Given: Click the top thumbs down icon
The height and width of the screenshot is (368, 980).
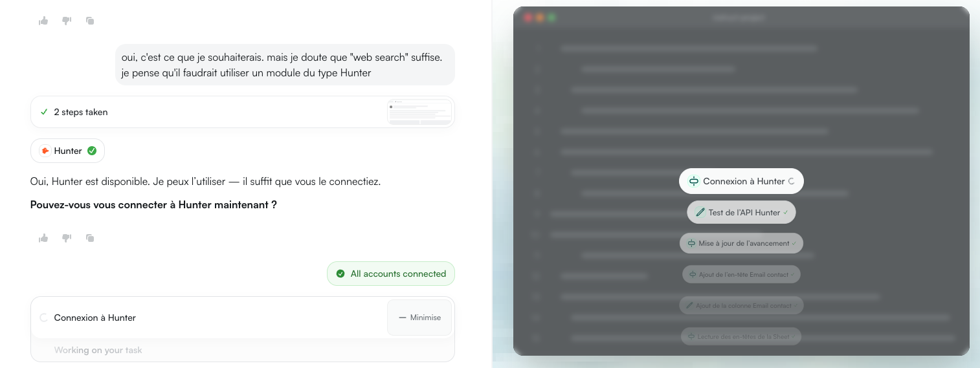Looking at the screenshot, I should [x=67, y=21].
